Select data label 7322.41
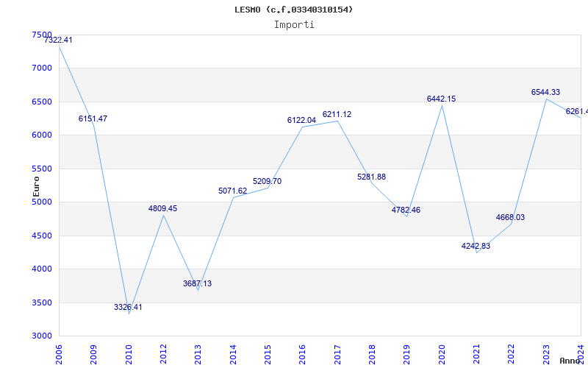The image size is (588, 368). (58, 40)
